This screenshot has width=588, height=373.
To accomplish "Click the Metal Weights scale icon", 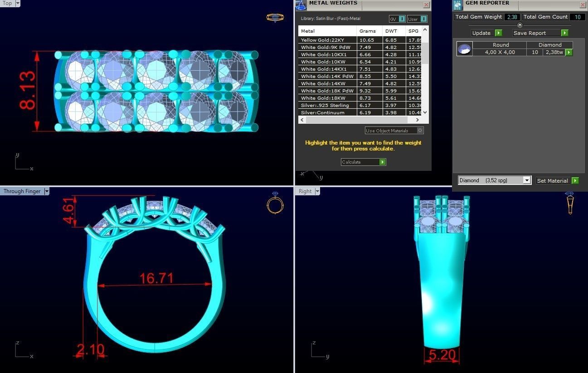I will point(301,5).
